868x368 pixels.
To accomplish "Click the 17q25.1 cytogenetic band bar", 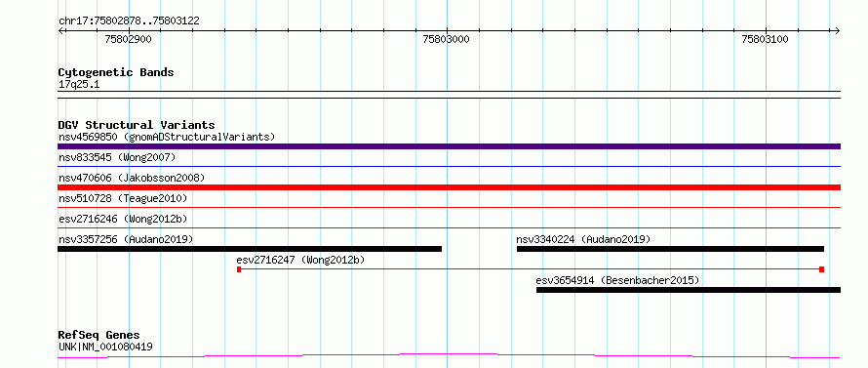I will pyautogui.click(x=449, y=95).
